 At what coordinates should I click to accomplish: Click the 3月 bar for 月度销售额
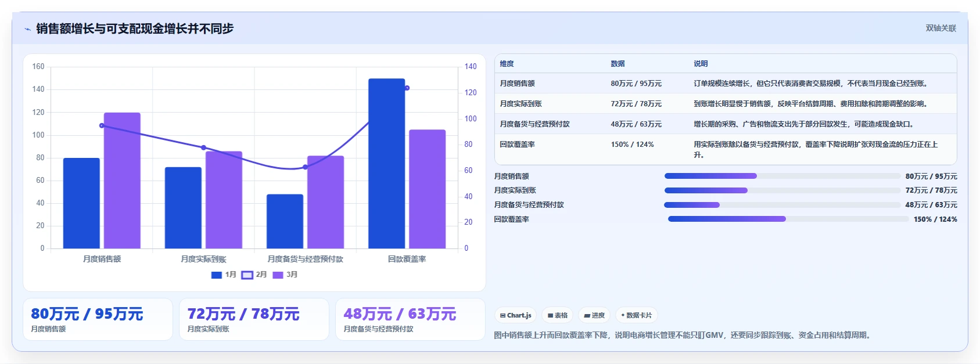click(122, 181)
